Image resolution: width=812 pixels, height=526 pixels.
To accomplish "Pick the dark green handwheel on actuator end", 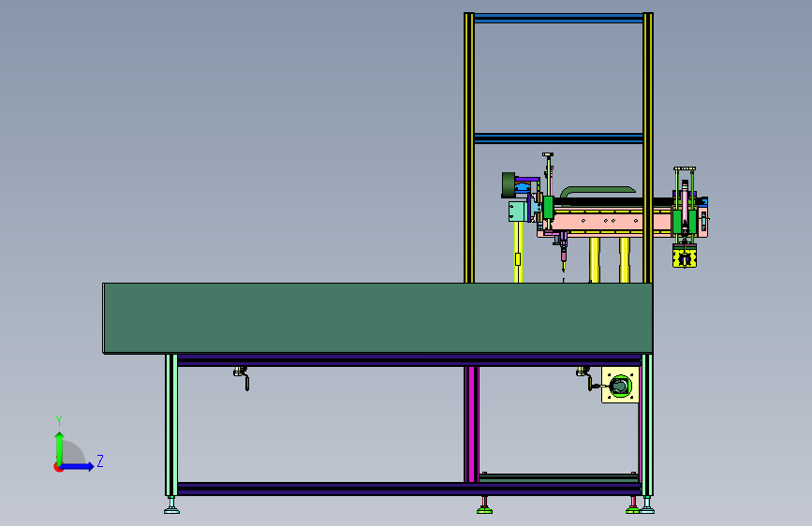I will (x=509, y=184).
